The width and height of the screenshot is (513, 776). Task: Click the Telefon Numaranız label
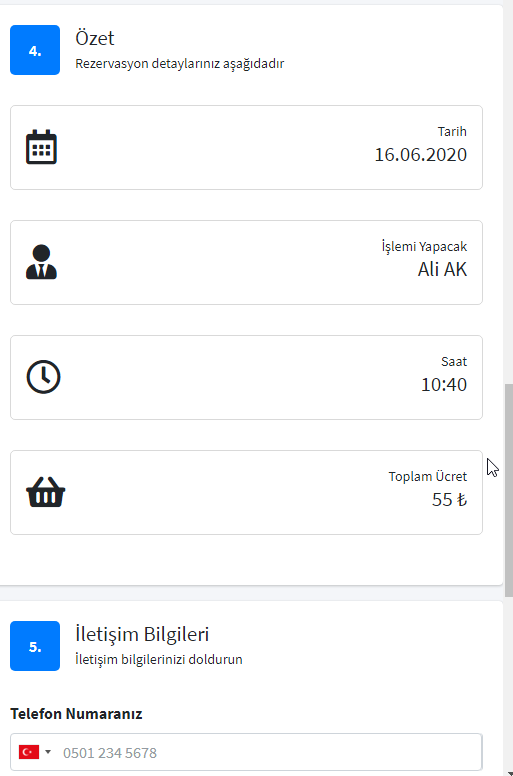tap(76, 714)
